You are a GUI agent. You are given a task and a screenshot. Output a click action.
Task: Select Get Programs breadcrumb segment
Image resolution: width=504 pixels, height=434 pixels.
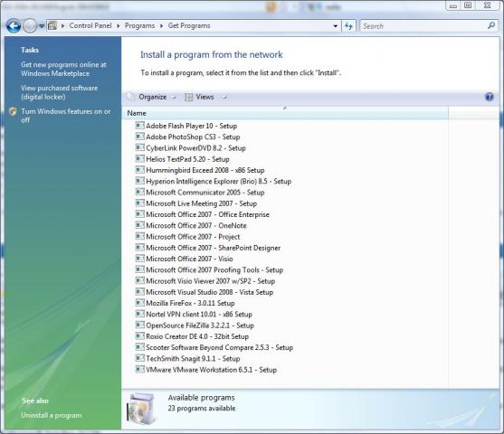click(189, 25)
